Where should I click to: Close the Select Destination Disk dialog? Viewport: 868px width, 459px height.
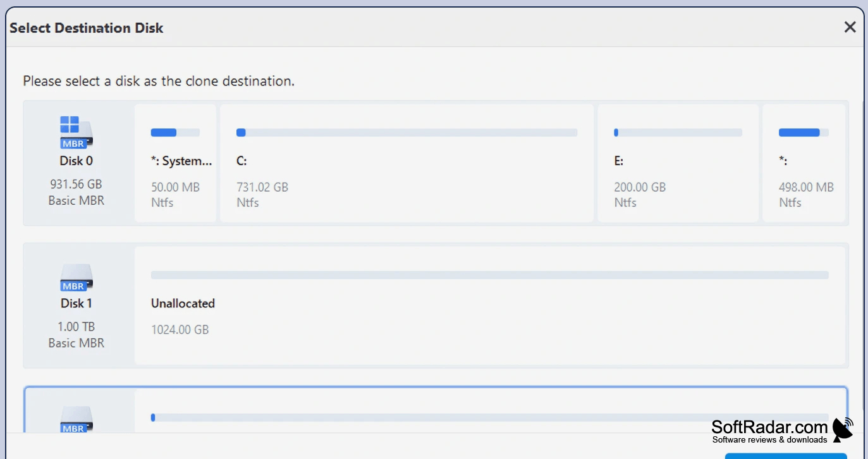850,27
